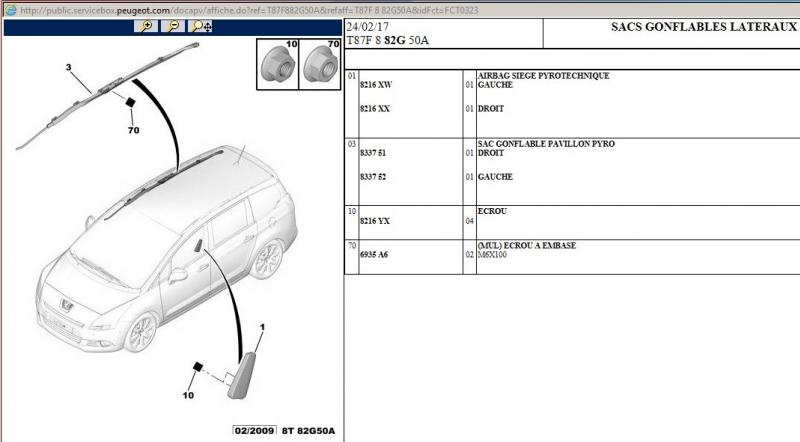
Task: Click AIRBAG SIEGE PYROTECHNIQUE description
Action: (x=543, y=76)
